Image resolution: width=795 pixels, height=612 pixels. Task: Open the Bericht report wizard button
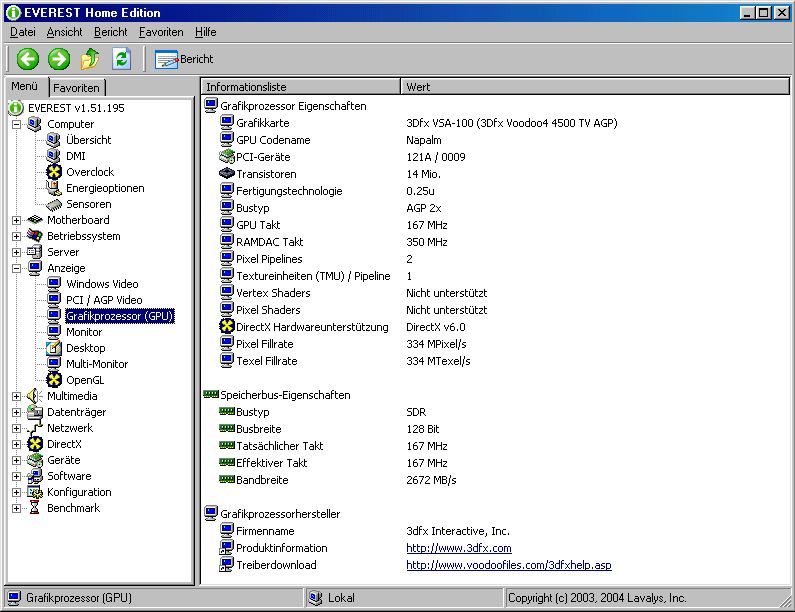pyautogui.click(x=184, y=59)
